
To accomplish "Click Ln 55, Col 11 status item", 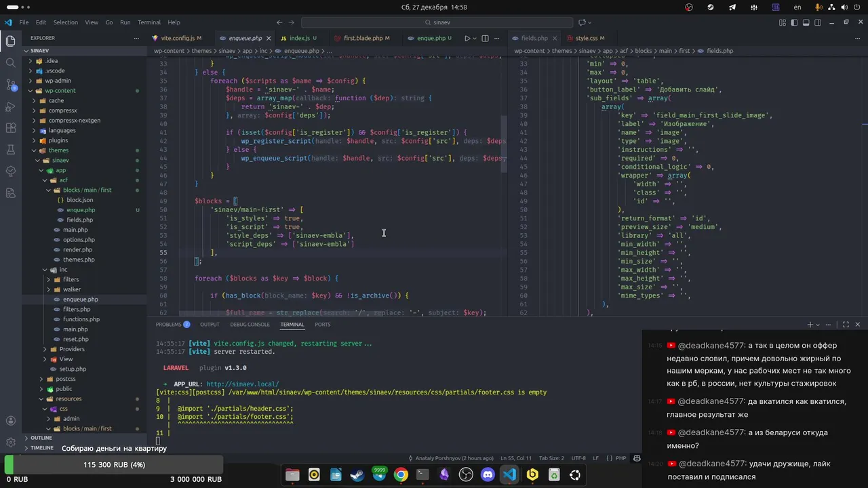I will (517, 458).
